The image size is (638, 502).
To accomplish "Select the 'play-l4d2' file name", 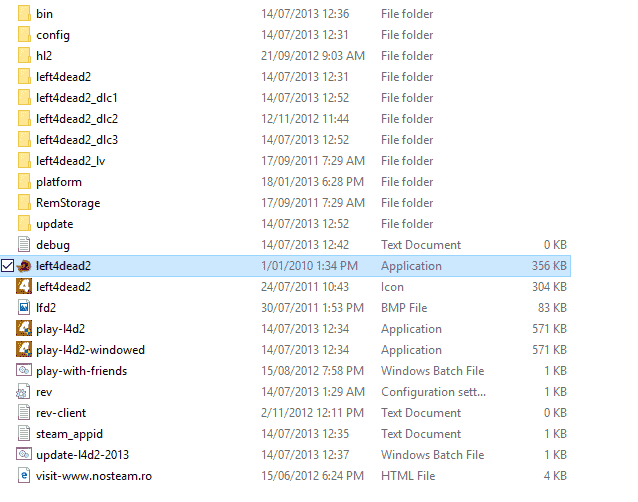I will point(61,329).
